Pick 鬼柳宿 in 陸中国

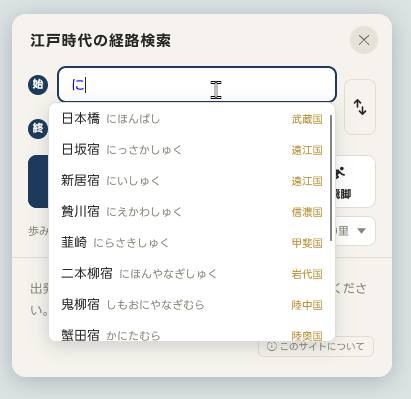tap(192, 305)
